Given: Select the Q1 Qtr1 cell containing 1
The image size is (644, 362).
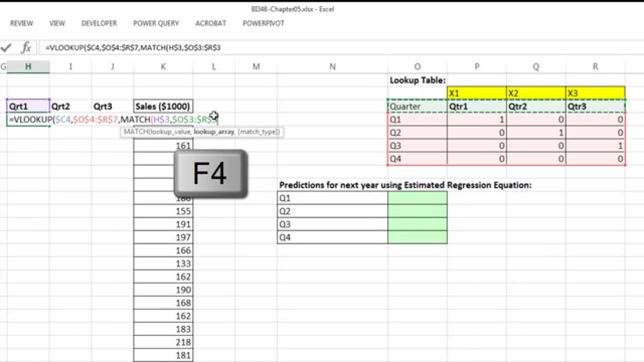Looking at the screenshot, I should (476, 120).
